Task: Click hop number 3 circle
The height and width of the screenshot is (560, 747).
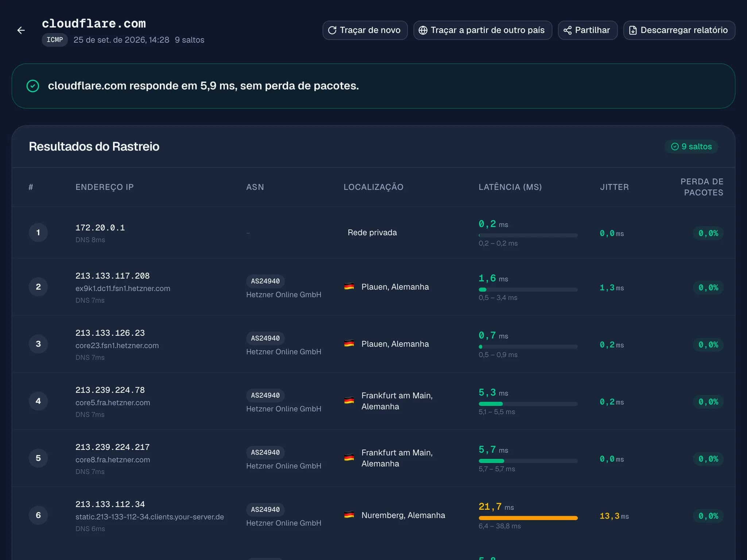Action: click(x=38, y=344)
